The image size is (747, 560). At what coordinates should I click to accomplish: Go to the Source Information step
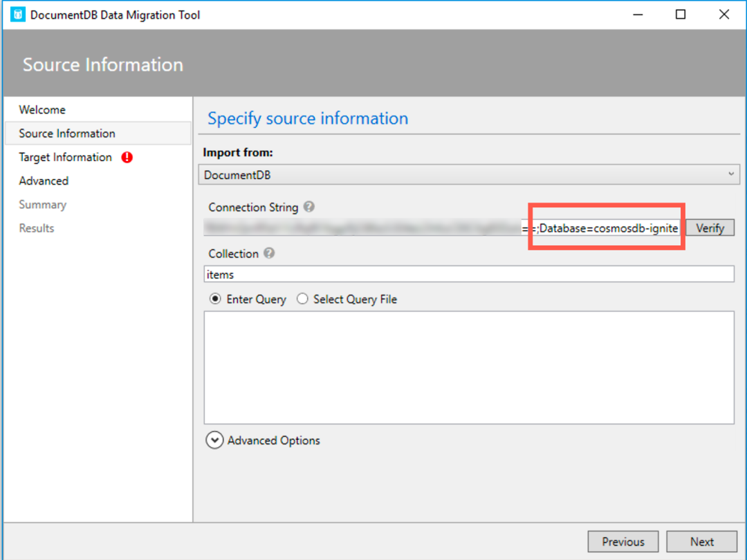point(98,133)
